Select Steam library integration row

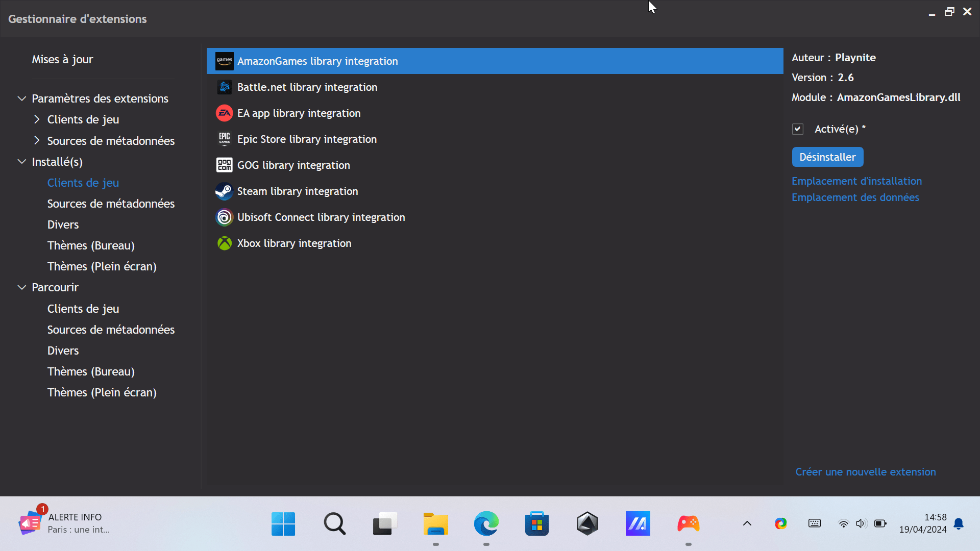click(495, 191)
